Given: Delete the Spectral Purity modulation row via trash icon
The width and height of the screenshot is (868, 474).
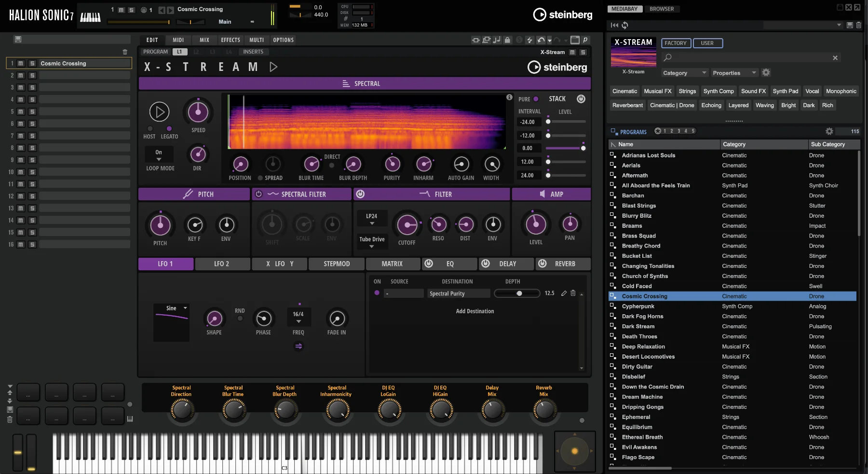Looking at the screenshot, I should (573, 293).
